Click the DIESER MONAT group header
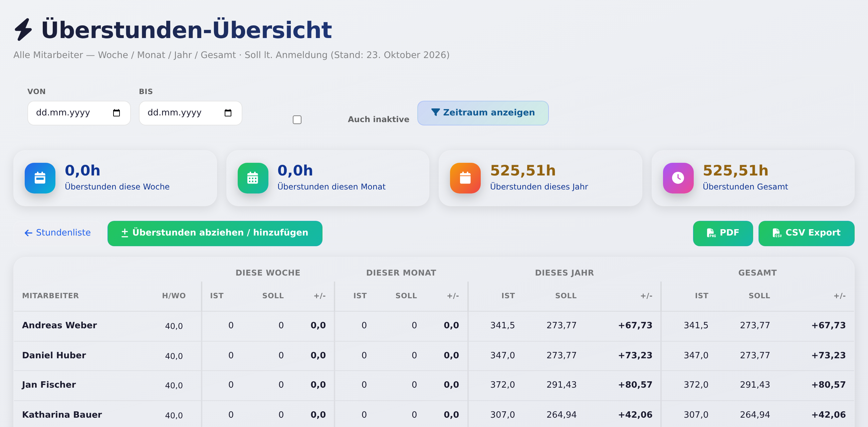The width and height of the screenshot is (868, 427). click(401, 273)
